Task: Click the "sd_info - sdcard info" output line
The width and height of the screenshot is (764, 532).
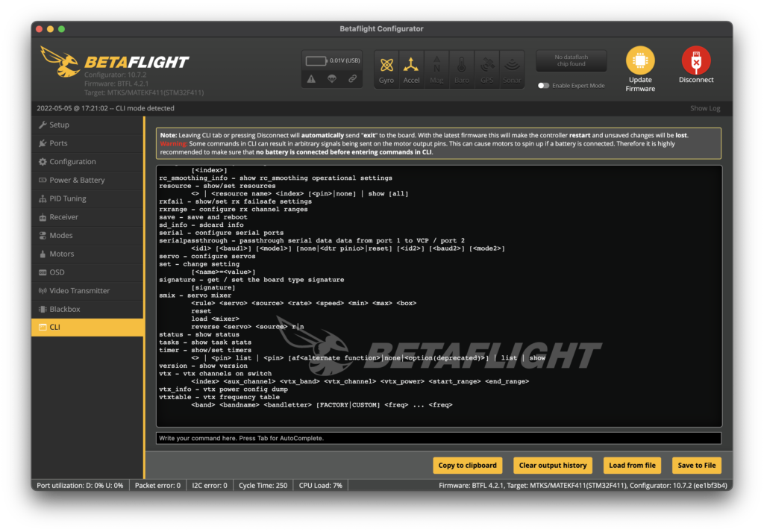Action: tap(201, 225)
